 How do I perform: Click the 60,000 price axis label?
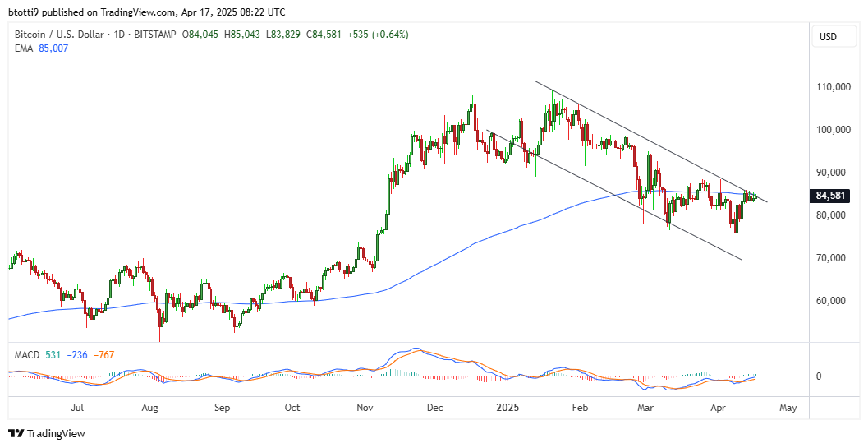(829, 301)
